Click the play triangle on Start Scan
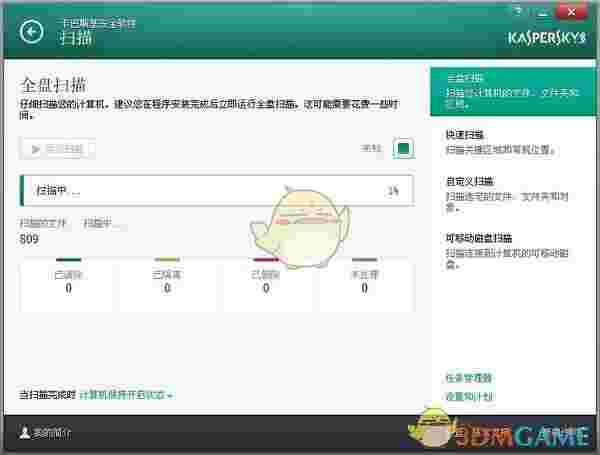600x455 pixels. [x=36, y=149]
